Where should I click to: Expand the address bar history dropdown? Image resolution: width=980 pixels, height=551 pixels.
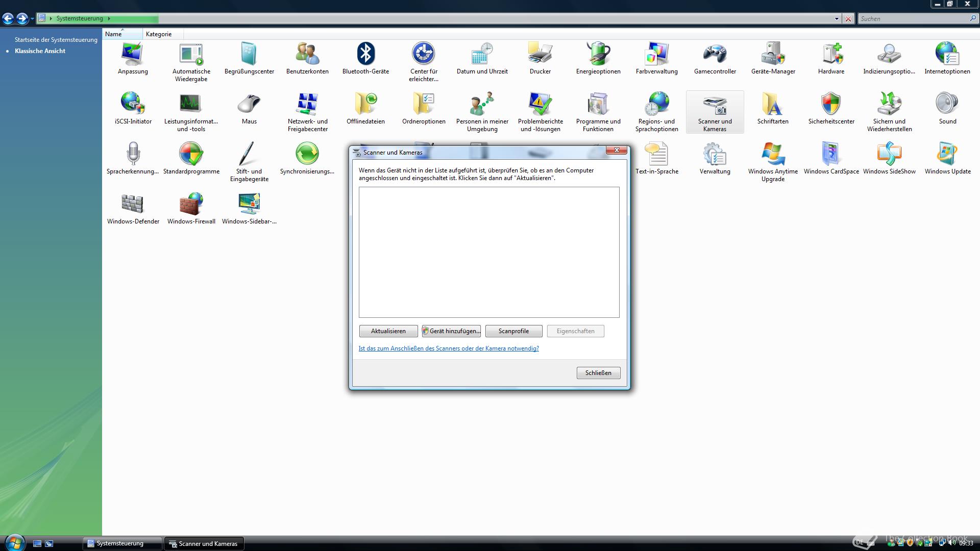837,19
